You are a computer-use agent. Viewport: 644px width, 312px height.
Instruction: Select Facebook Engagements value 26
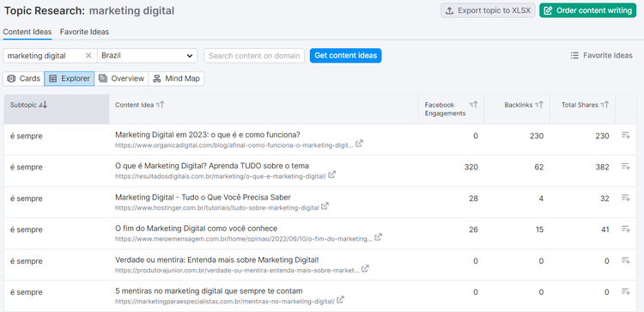473,229
